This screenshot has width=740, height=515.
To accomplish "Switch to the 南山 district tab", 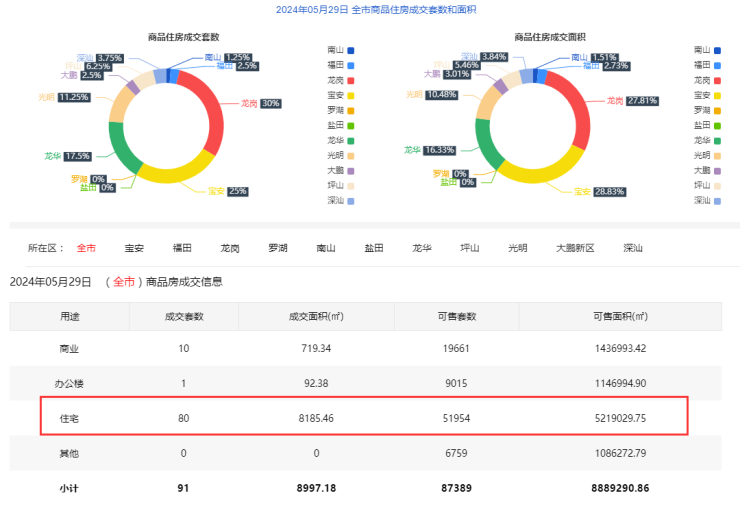I will (326, 248).
